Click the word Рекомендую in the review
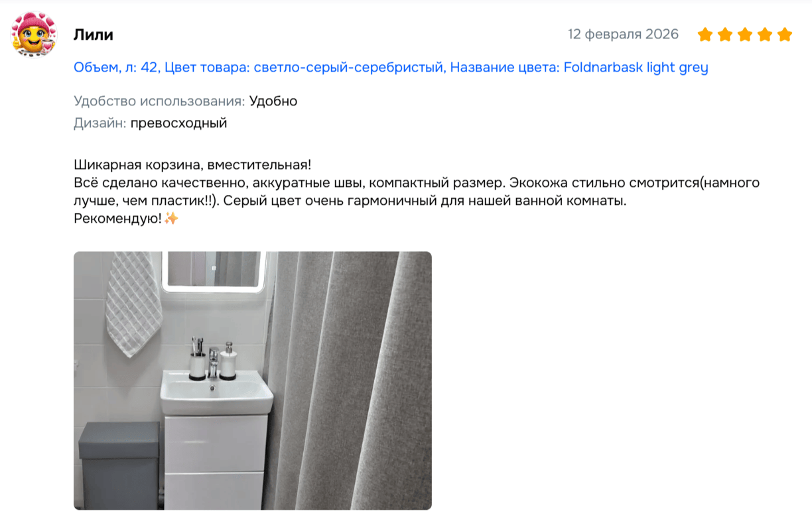 tap(117, 218)
